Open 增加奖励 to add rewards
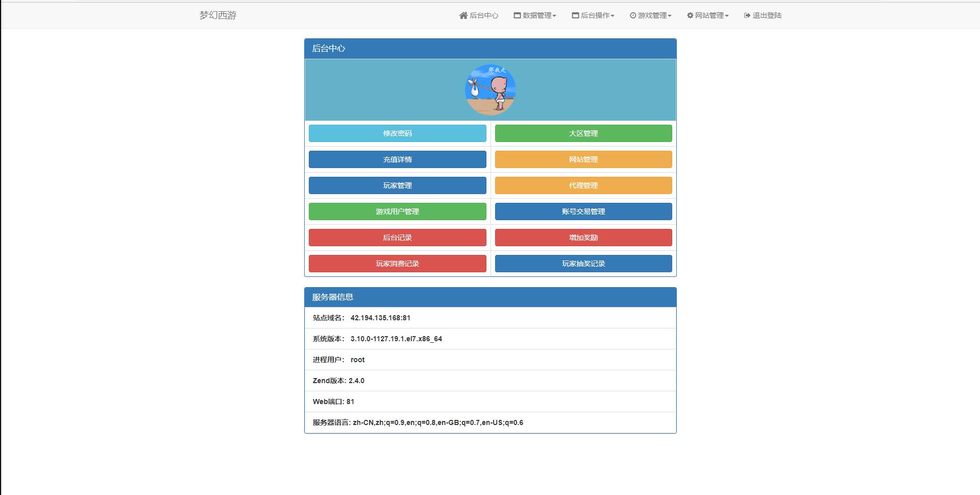Screen dimensions: 980x495 tap(583, 237)
